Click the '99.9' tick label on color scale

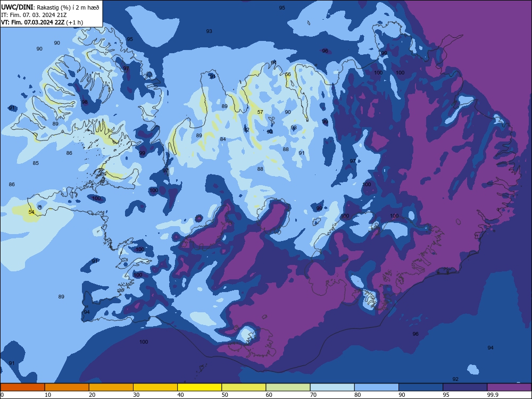tap(493, 395)
